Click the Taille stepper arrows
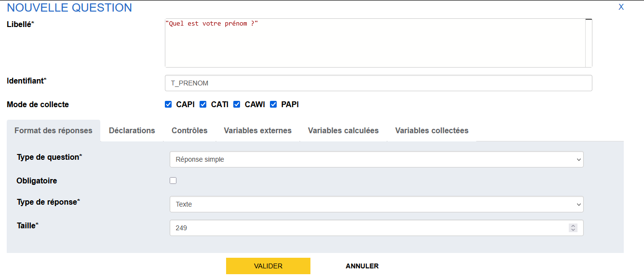This screenshot has height=279, width=644. click(x=573, y=228)
